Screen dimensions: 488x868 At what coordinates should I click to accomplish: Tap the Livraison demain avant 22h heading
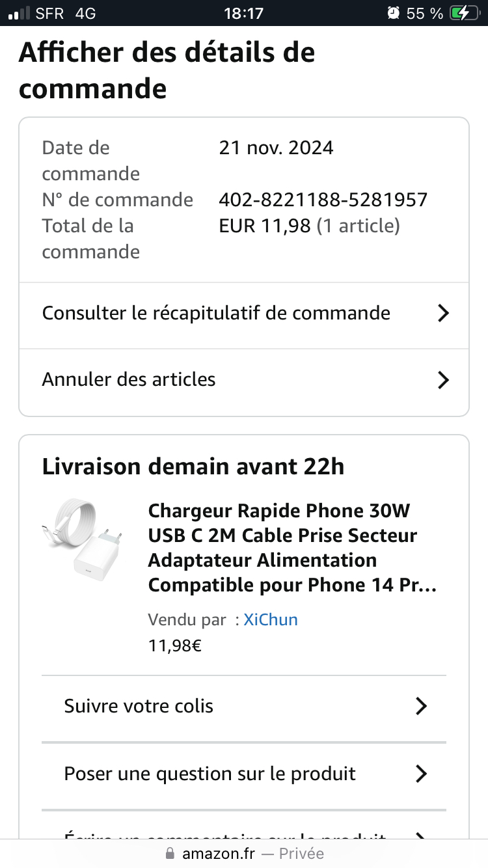[193, 467]
